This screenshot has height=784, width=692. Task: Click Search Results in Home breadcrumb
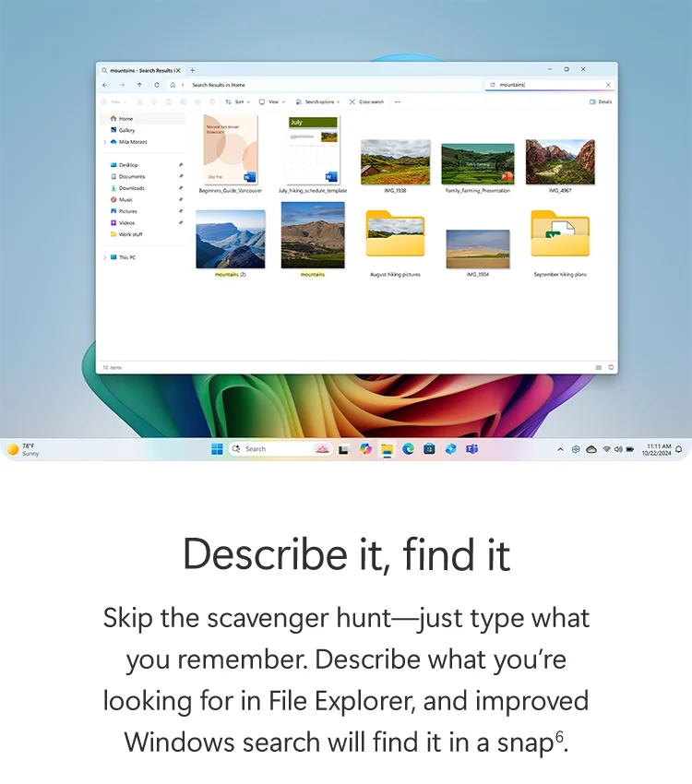click(x=219, y=85)
